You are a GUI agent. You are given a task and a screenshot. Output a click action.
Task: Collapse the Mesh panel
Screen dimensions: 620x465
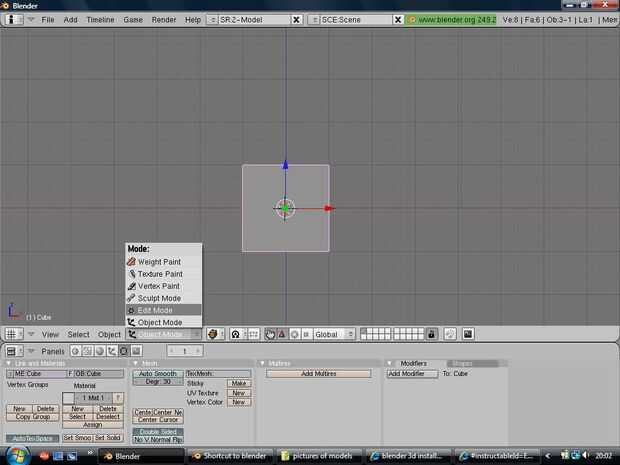coord(135,363)
